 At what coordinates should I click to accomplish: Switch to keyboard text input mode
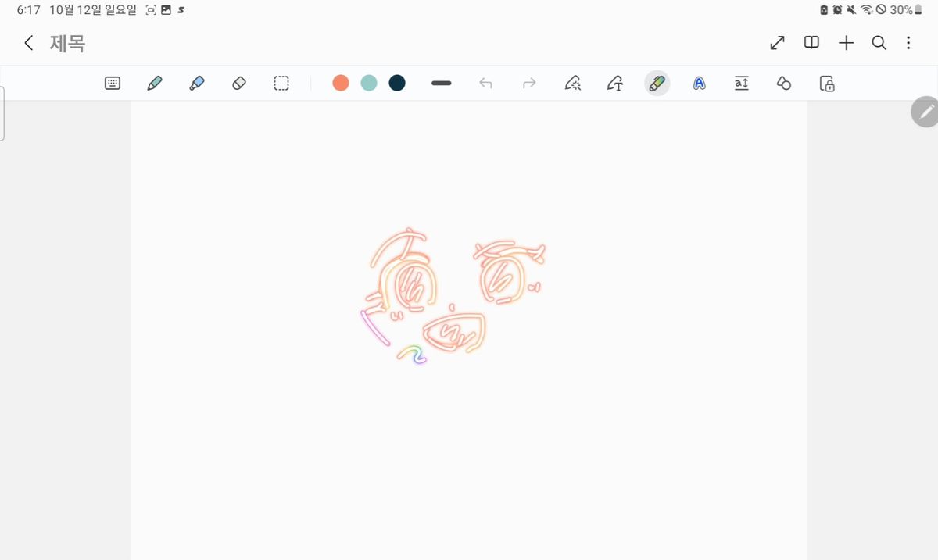click(113, 83)
